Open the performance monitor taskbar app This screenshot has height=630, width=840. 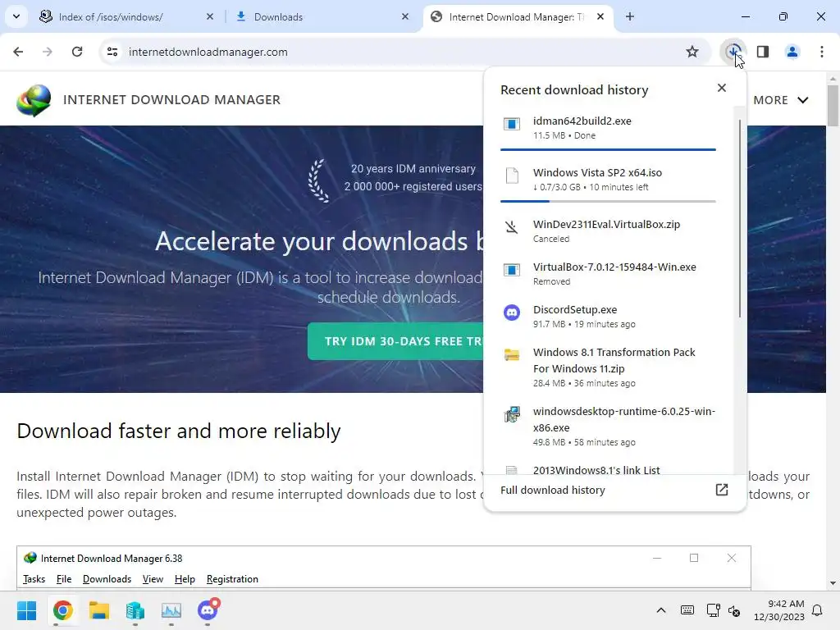(171, 610)
